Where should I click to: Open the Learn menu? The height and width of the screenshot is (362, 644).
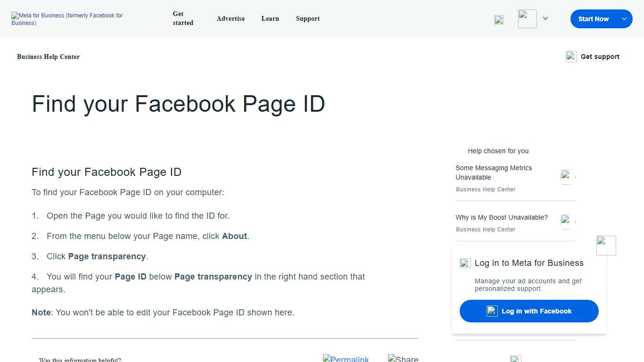270,18
